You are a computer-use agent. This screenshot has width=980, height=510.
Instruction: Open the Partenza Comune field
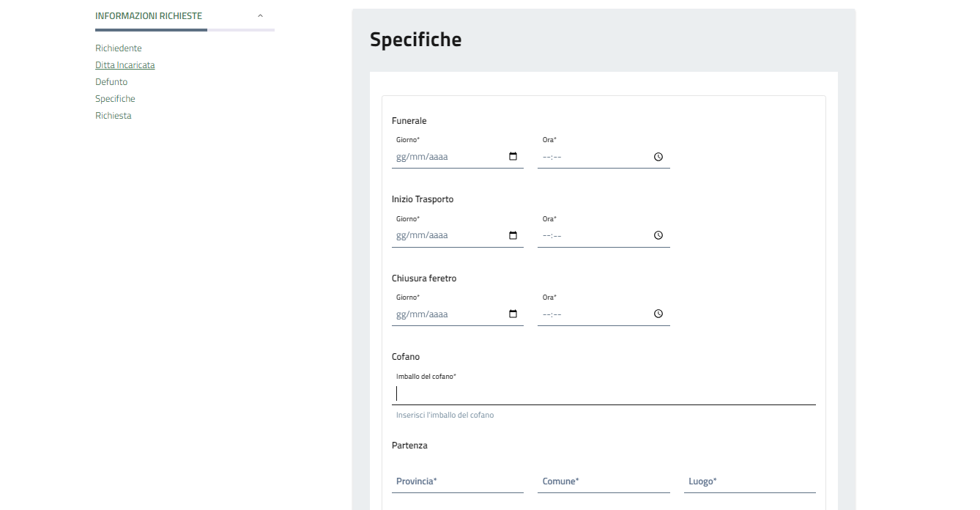(x=604, y=481)
